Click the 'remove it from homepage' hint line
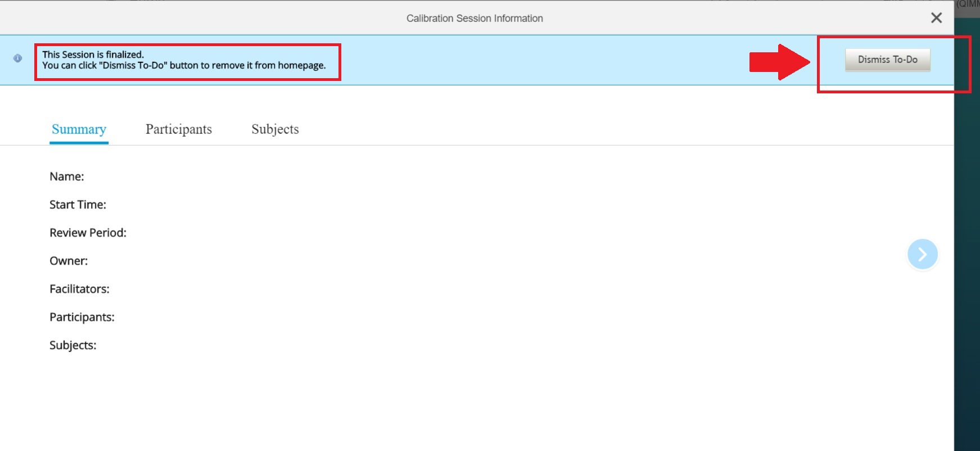The height and width of the screenshot is (451, 980). coord(184,65)
